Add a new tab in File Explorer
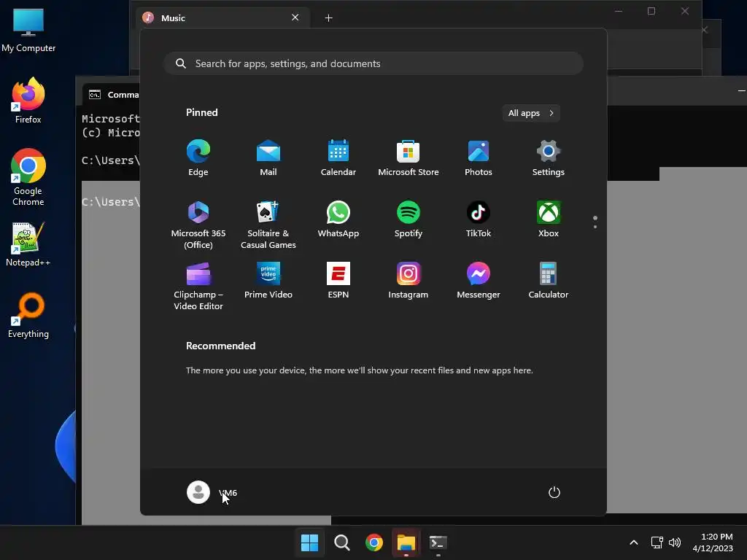 click(329, 18)
